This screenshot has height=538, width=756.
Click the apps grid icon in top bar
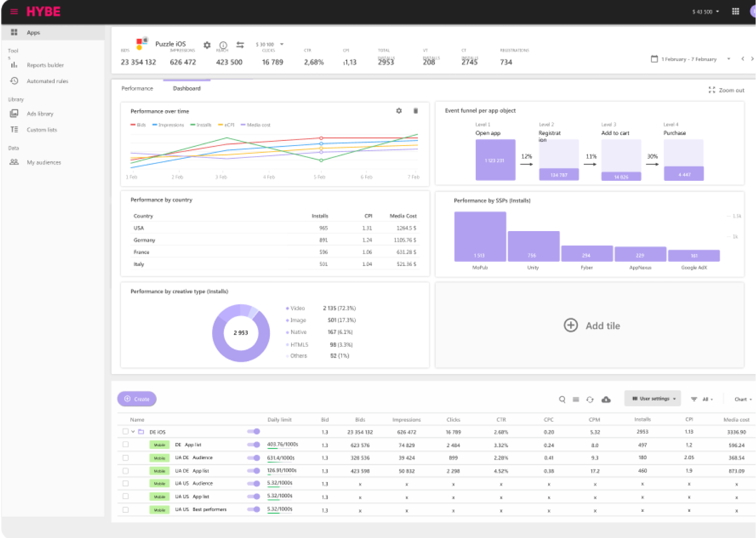(735, 11)
